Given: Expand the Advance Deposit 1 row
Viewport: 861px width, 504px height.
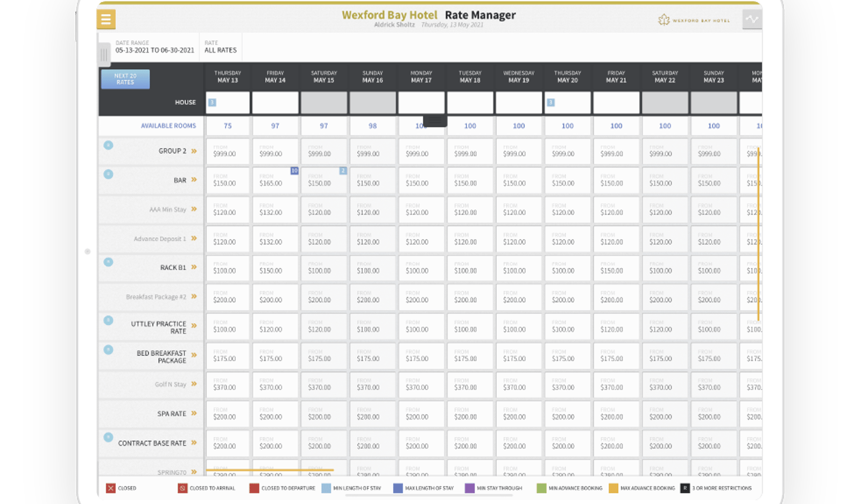Looking at the screenshot, I should pos(194,238).
